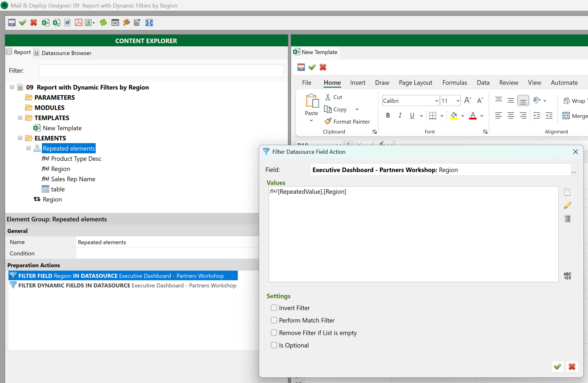Click the new value page icon
This screenshot has height=383, width=588.
click(567, 192)
